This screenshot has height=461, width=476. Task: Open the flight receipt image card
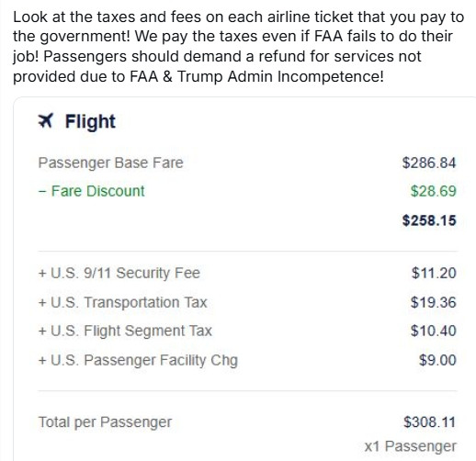coord(244,279)
